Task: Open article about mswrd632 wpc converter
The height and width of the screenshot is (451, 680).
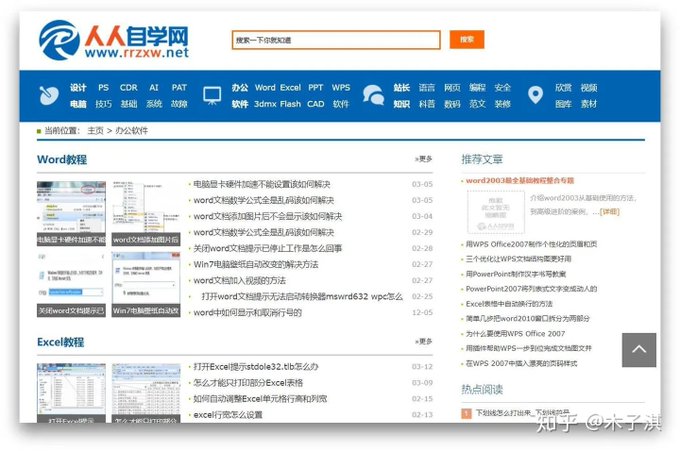Action: [x=302, y=297]
